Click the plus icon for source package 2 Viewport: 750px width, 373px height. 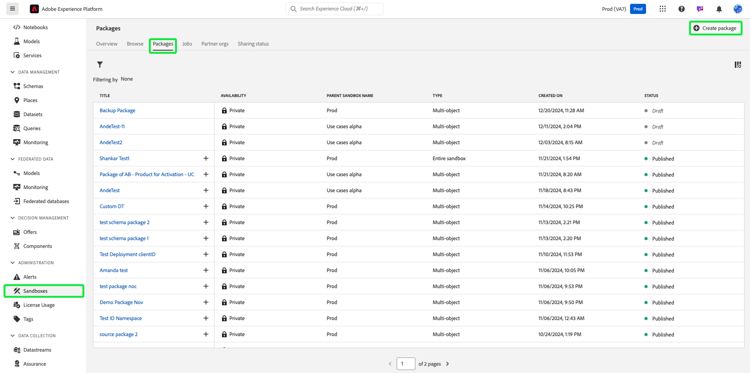click(206, 334)
